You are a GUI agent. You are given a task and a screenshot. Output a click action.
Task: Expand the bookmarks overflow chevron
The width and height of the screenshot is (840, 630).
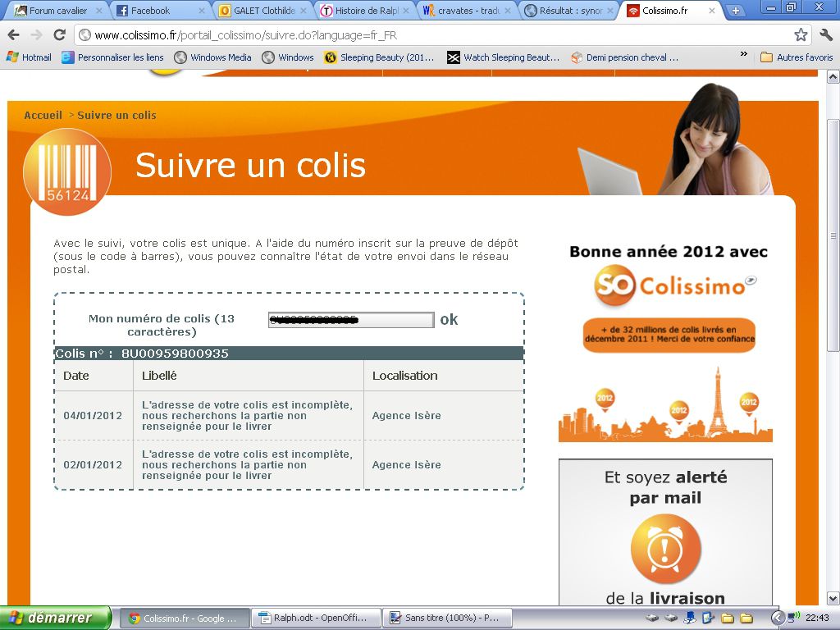coord(744,55)
